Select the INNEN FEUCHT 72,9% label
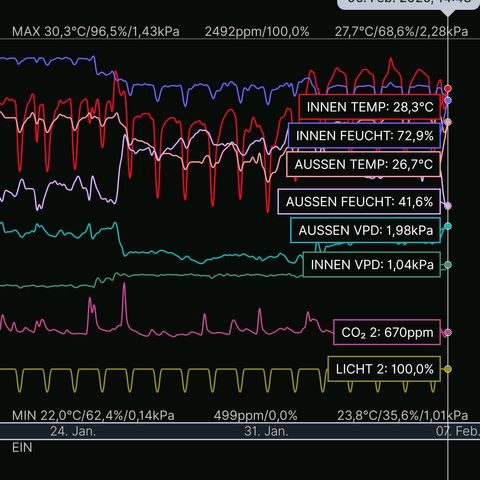Viewport: 480px width, 480px height. pos(364,136)
